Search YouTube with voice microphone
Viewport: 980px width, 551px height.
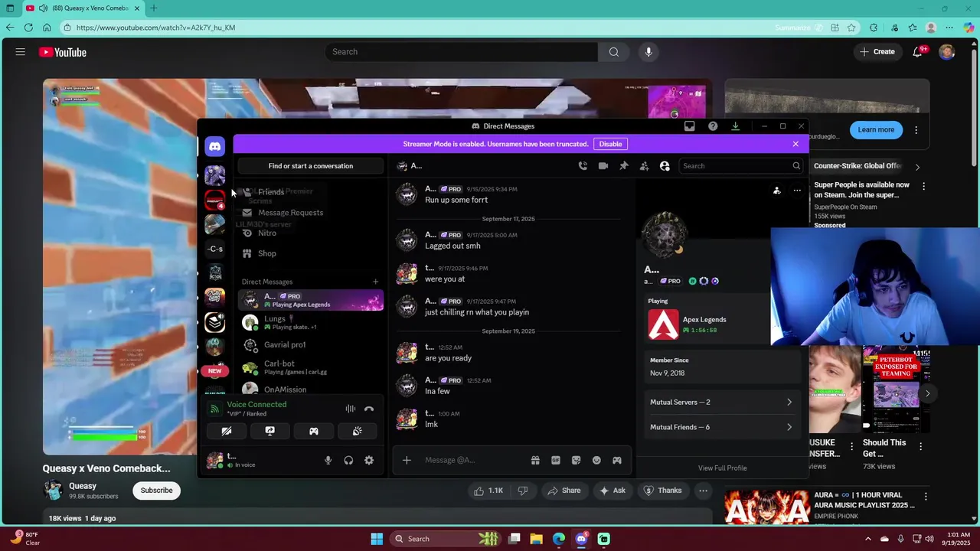(x=648, y=52)
